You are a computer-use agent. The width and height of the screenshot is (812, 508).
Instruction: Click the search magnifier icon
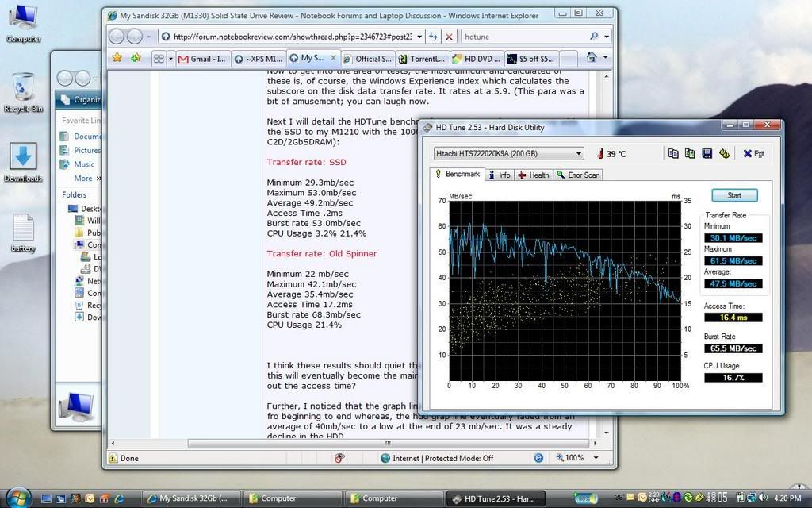[594, 37]
